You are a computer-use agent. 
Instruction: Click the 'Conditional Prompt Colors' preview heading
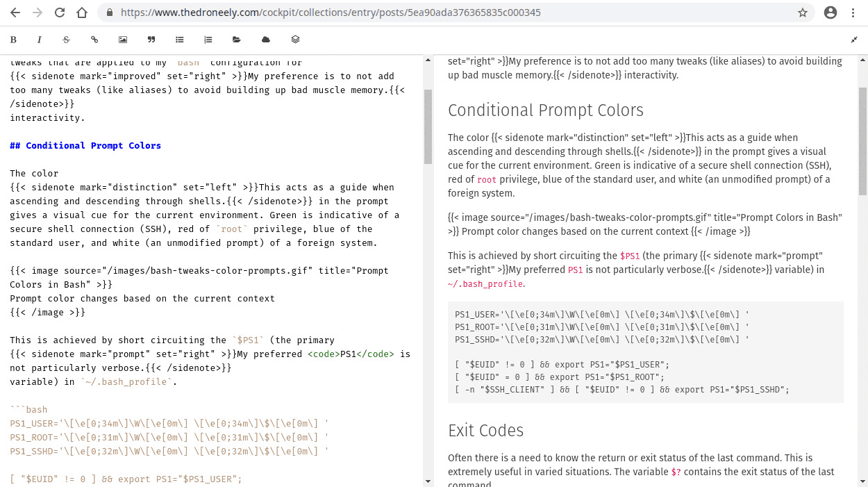coord(546,110)
